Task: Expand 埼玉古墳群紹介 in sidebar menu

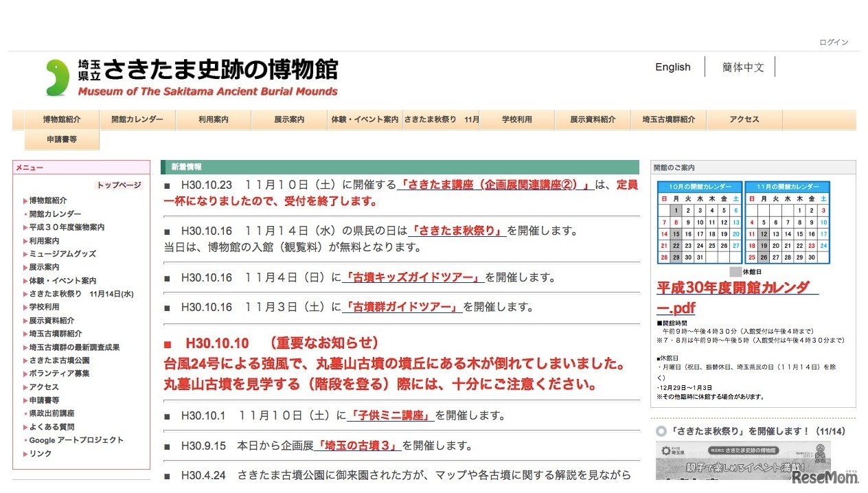Action: point(55,334)
